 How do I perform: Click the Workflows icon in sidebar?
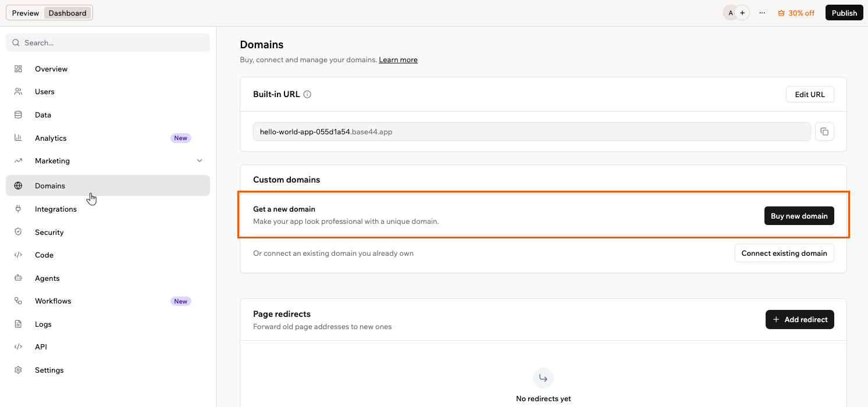coord(18,301)
